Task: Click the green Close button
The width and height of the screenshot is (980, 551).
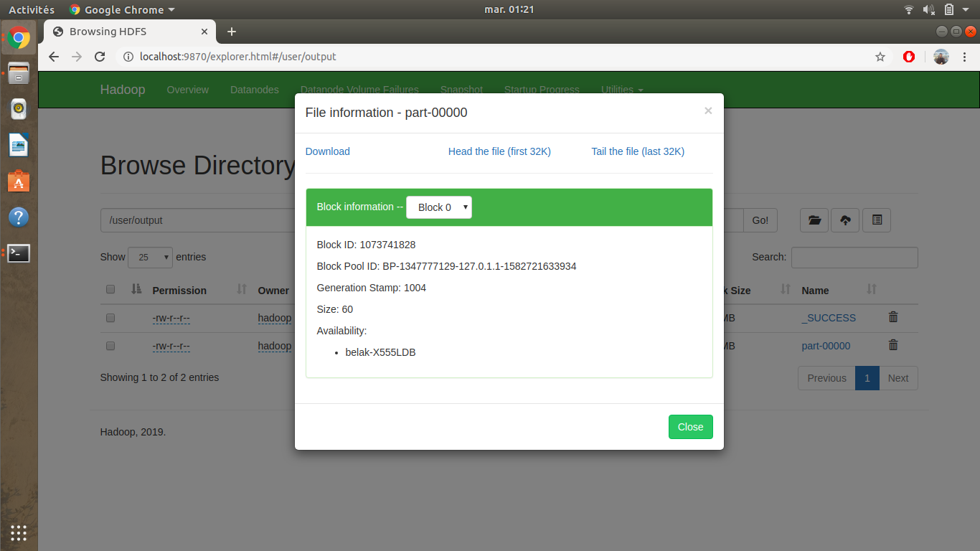Action: click(691, 427)
